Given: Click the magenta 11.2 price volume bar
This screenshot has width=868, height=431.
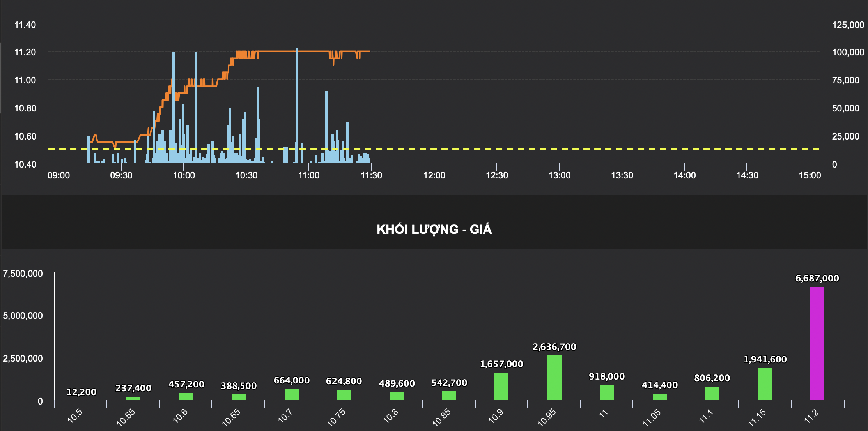Looking at the screenshot, I should coord(817,343).
